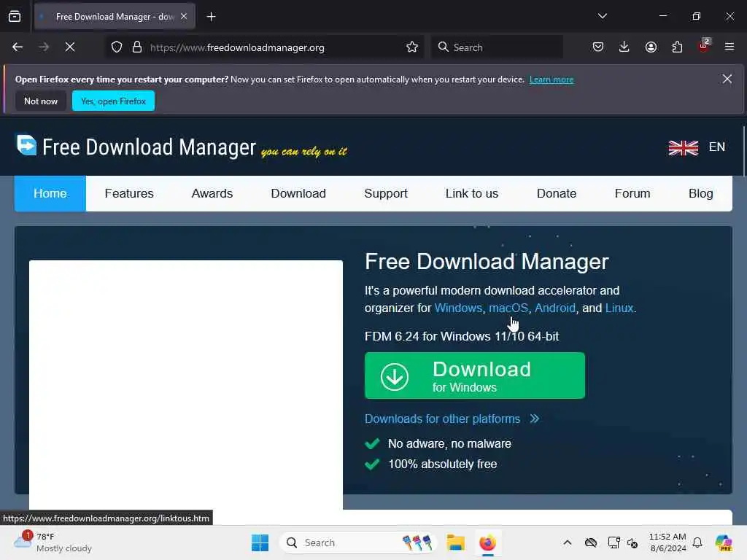Open the list all tabs chevron
The image size is (747, 560).
coord(602,16)
